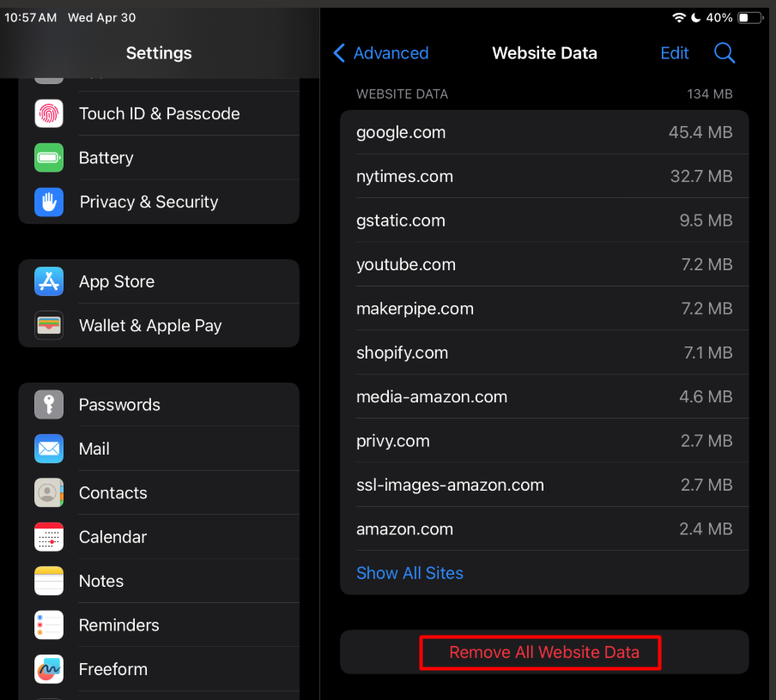Open search with magnifier icon
This screenshot has width=776, height=700.
pyautogui.click(x=724, y=53)
